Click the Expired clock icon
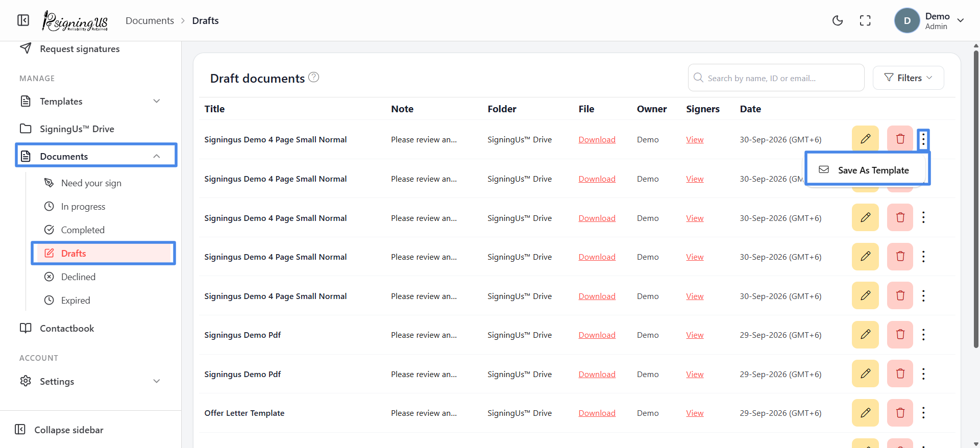Viewport: 980px width, 448px height. [x=49, y=300]
